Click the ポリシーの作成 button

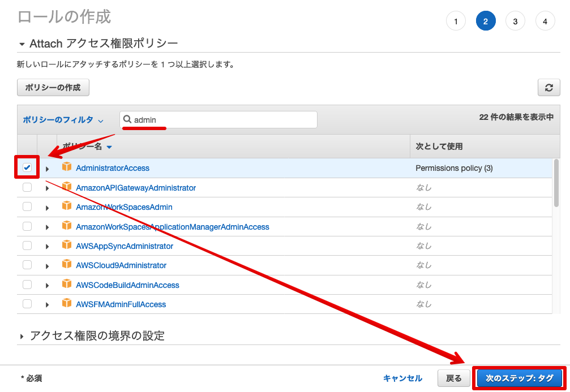click(x=53, y=87)
